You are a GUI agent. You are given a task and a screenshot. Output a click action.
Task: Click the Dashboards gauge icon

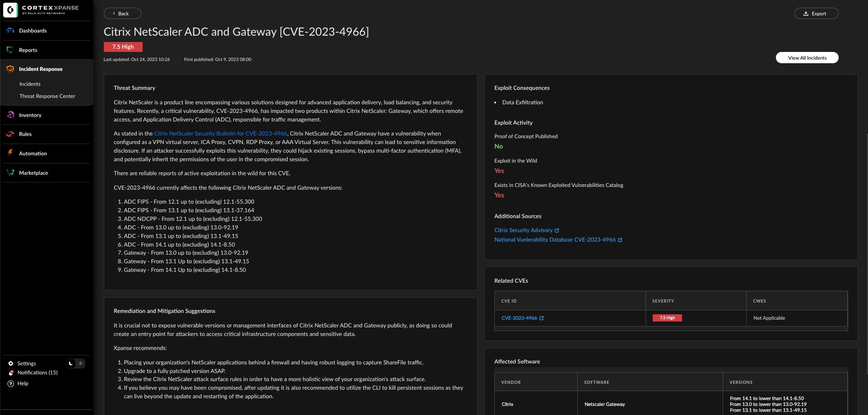click(x=10, y=31)
